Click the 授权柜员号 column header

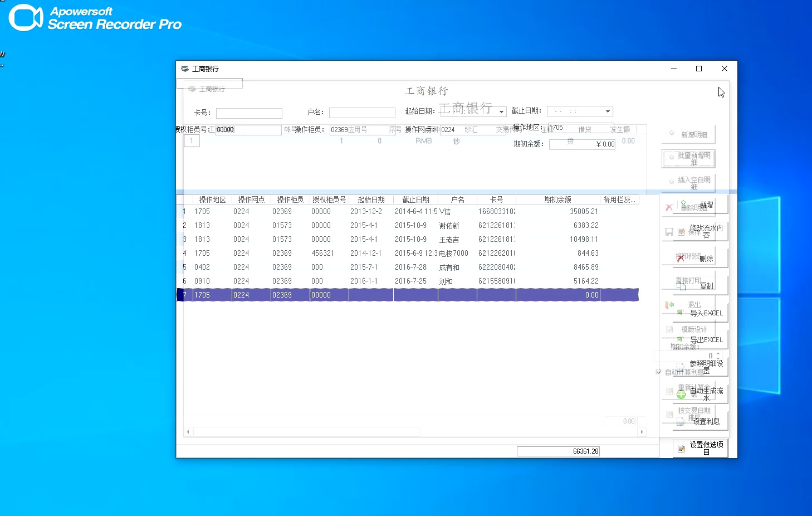pyautogui.click(x=330, y=199)
